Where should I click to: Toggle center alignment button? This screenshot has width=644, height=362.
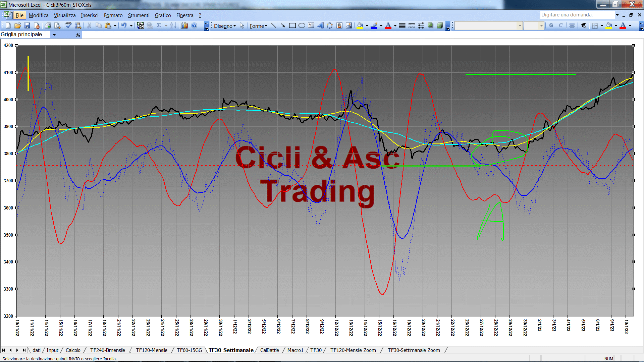coord(572,25)
